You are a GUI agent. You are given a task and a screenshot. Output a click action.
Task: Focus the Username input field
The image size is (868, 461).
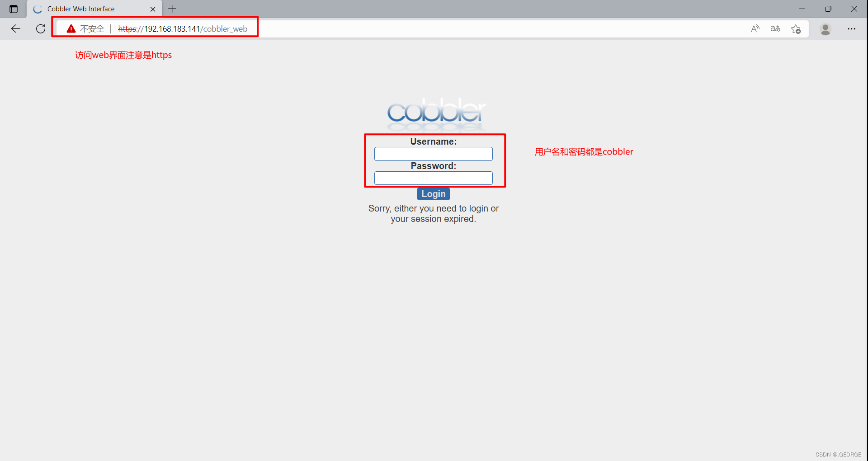point(434,154)
